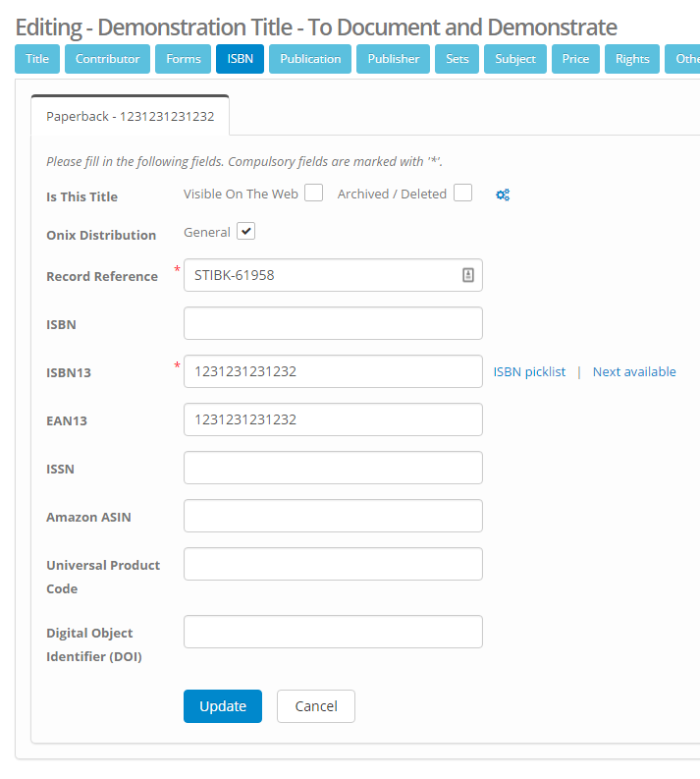Click into the ISBN13 input field

(333, 371)
